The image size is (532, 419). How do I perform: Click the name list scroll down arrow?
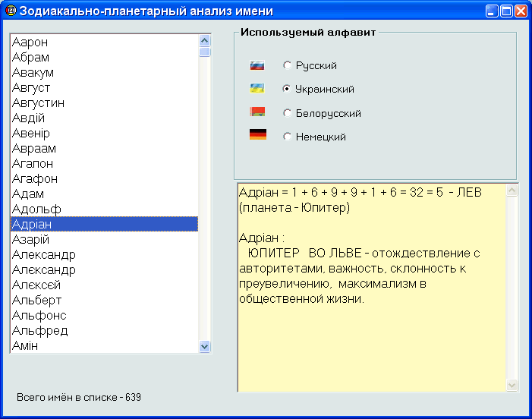205,347
